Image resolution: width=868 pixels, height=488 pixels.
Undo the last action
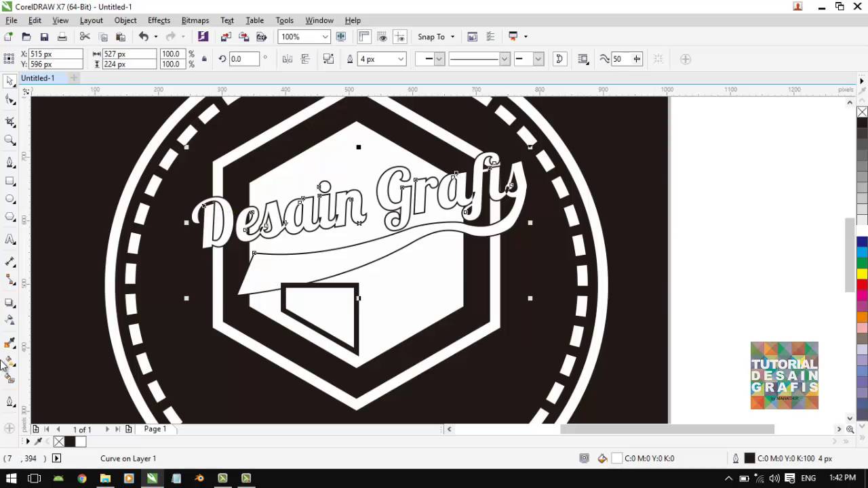click(143, 37)
